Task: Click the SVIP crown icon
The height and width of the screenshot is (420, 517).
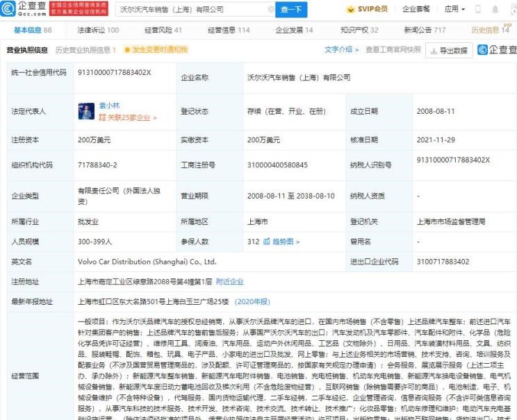Action: tap(350, 9)
